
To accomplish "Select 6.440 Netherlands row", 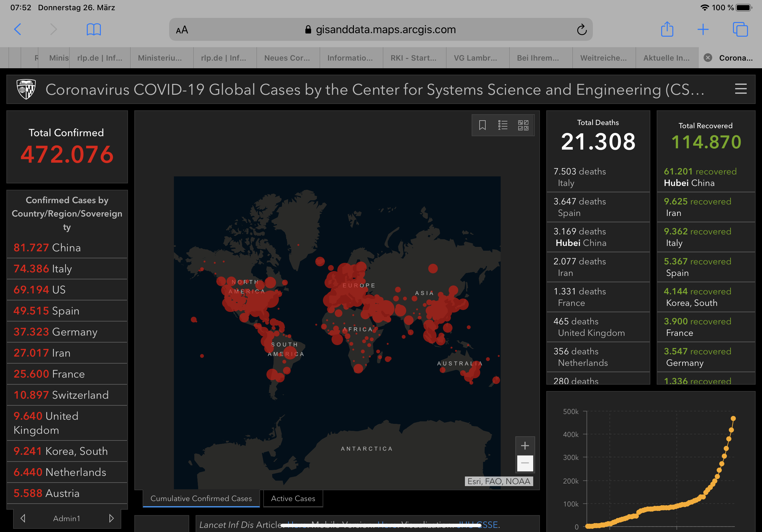I will pos(67,472).
